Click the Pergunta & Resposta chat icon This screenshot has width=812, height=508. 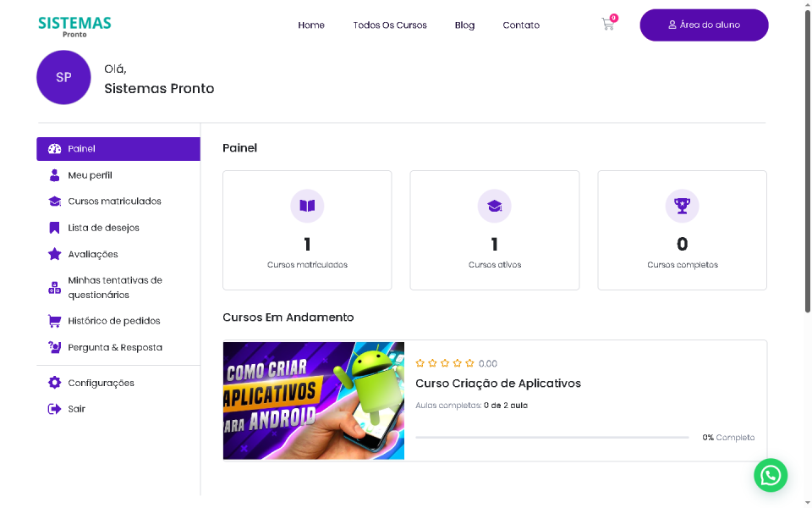[56, 347]
